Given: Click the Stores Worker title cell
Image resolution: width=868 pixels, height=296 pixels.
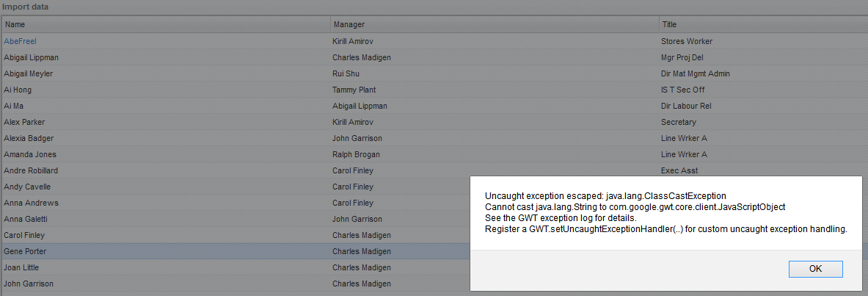Looking at the screenshot, I should [686, 41].
